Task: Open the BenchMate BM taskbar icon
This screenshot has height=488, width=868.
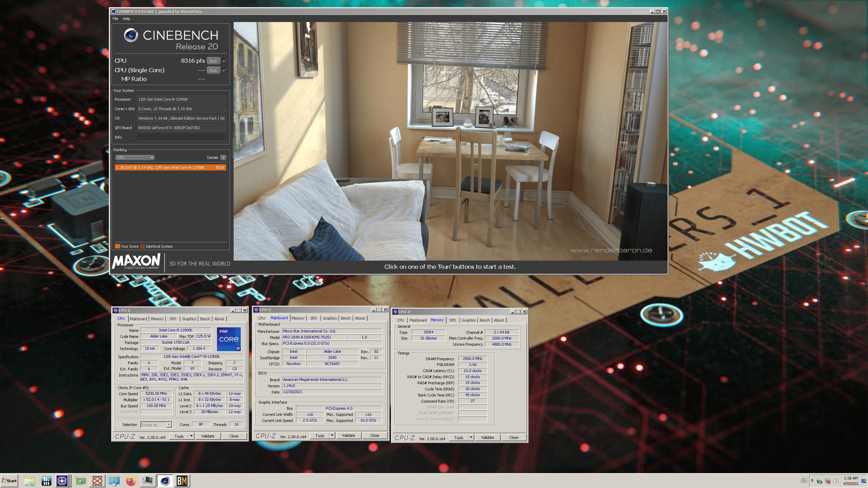Action: point(182,481)
